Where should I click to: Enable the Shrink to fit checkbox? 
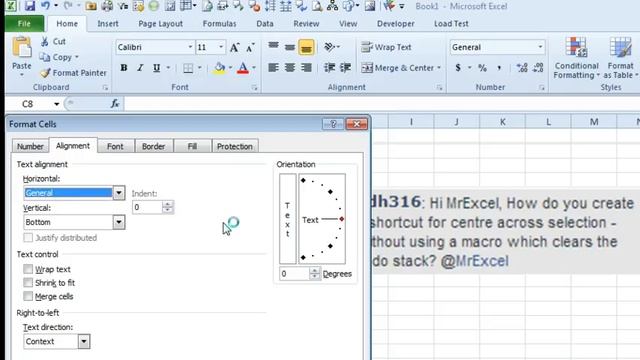coord(28,282)
